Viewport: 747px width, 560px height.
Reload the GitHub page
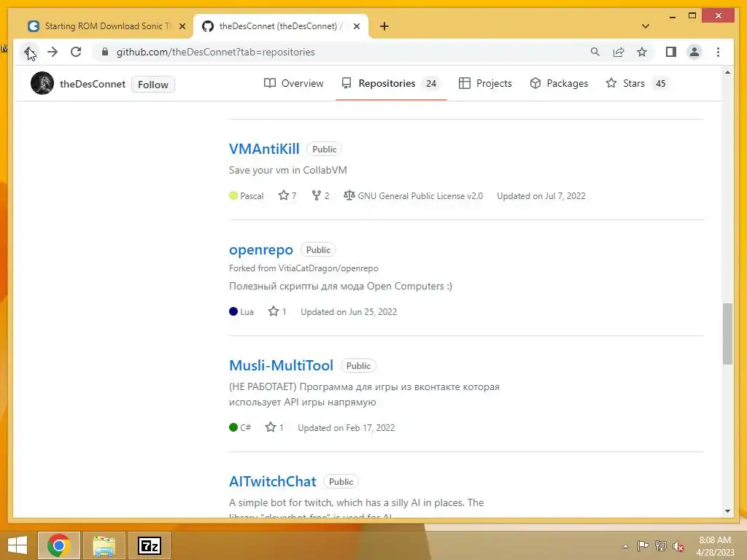(76, 52)
